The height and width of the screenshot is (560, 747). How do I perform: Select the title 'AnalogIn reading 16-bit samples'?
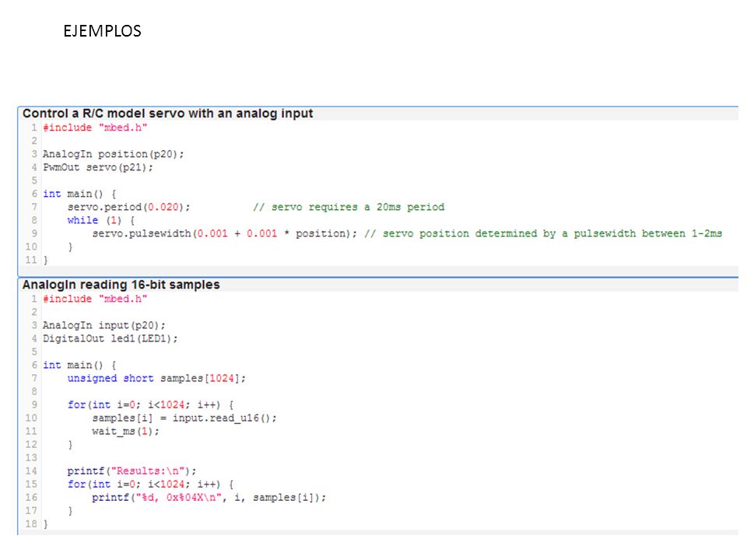click(x=121, y=285)
